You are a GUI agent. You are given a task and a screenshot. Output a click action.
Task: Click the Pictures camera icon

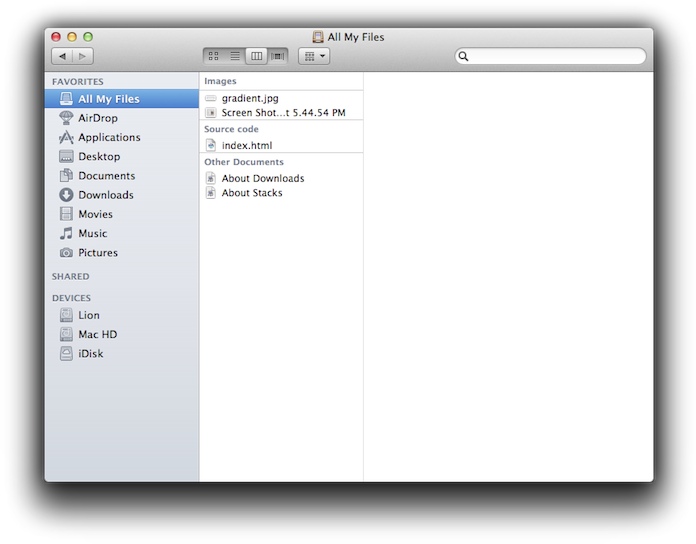(x=66, y=252)
